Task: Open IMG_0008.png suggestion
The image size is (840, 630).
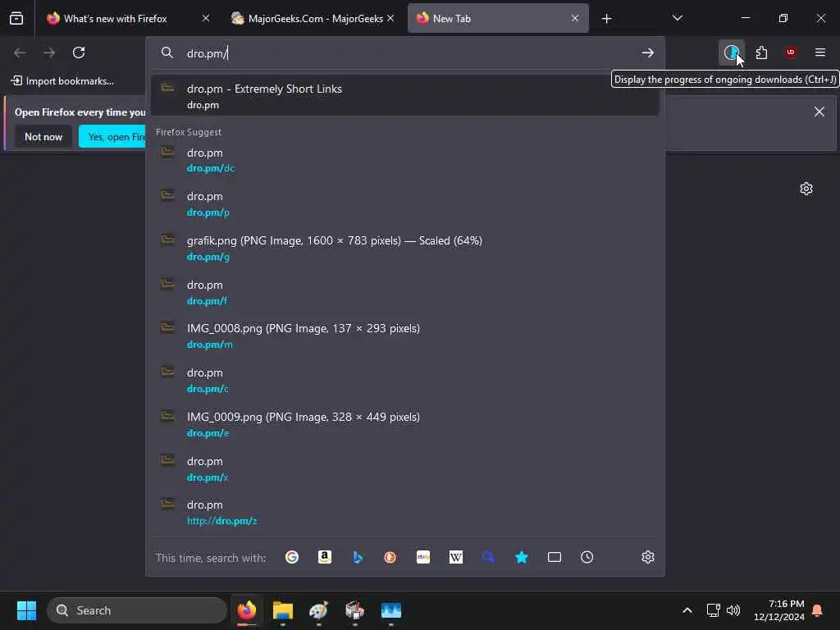Action: point(404,336)
